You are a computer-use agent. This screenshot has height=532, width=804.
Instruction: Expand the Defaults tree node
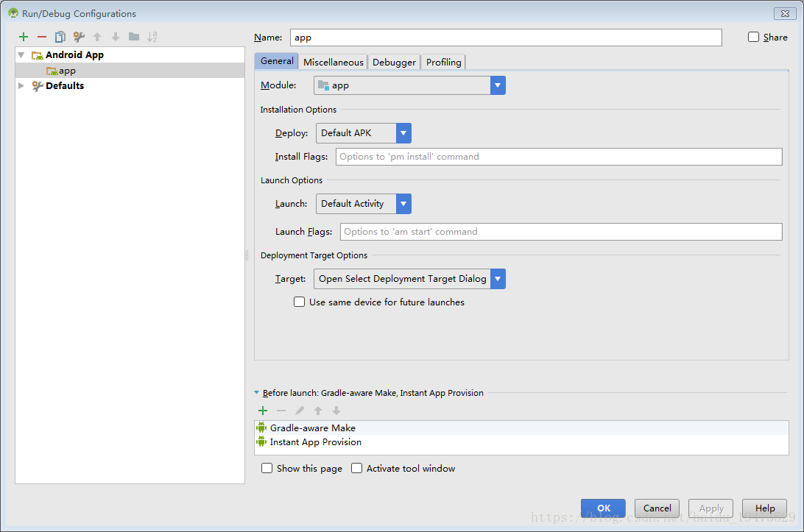[x=21, y=85]
